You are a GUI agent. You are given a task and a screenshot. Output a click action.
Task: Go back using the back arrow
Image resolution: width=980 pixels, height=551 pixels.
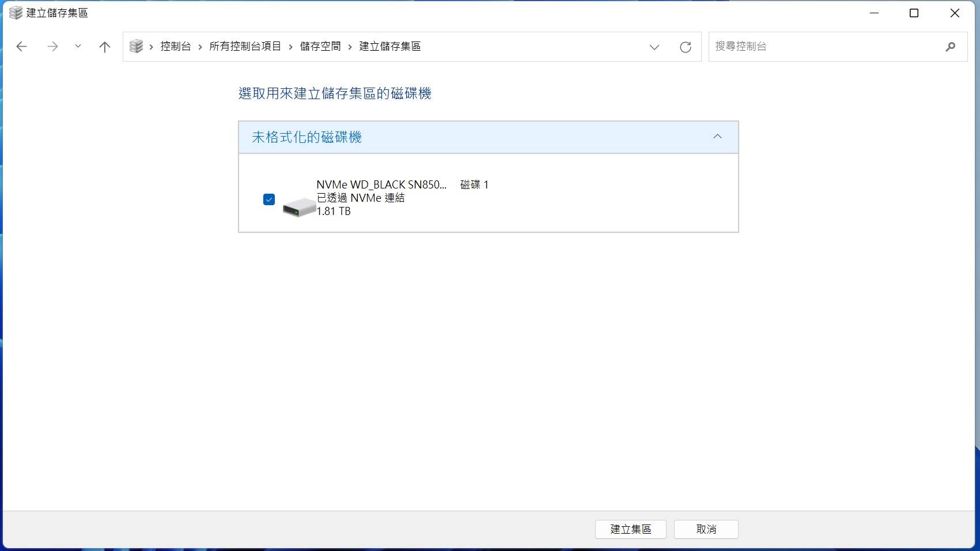point(22,47)
